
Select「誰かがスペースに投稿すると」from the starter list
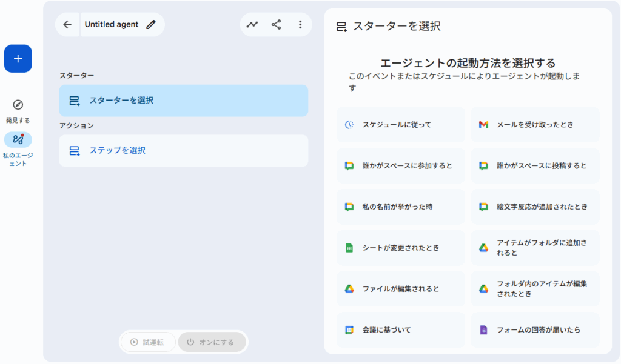tap(535, 165)
